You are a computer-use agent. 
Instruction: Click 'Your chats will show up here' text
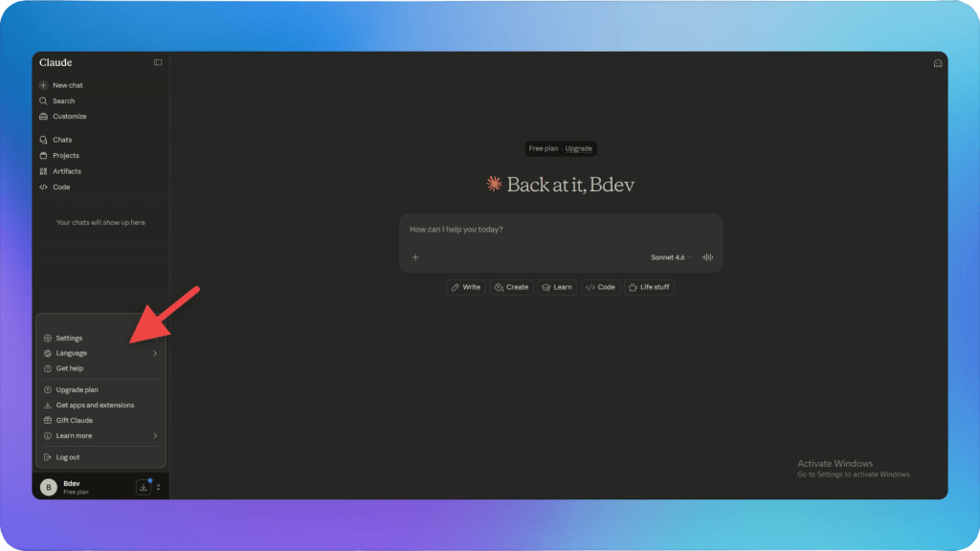[x=100, y=222]
